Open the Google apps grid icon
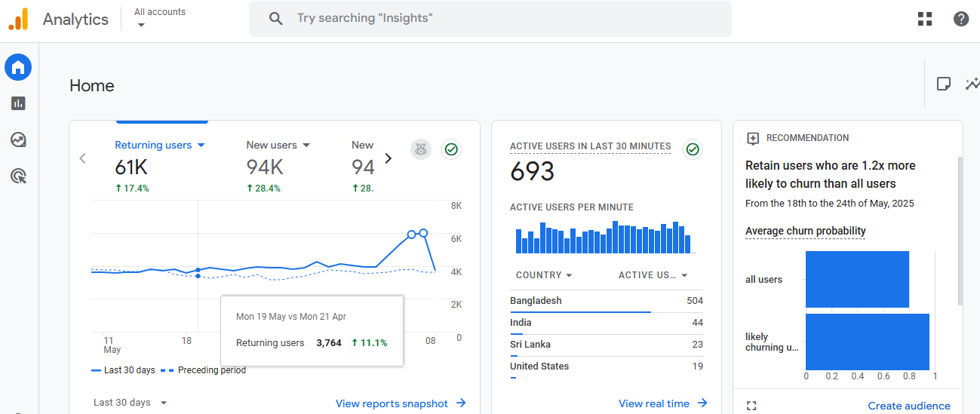The height and width of the screenshot is (414, 980). click(925, 19)
